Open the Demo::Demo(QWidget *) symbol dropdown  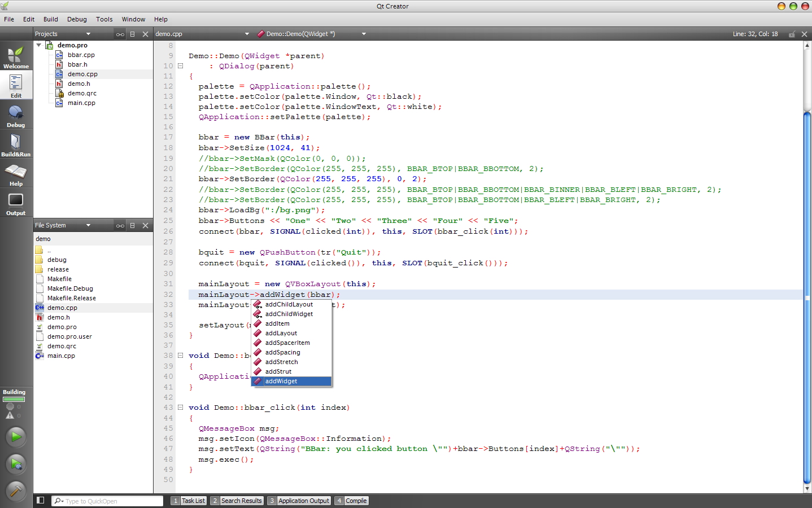pos(364,34)
